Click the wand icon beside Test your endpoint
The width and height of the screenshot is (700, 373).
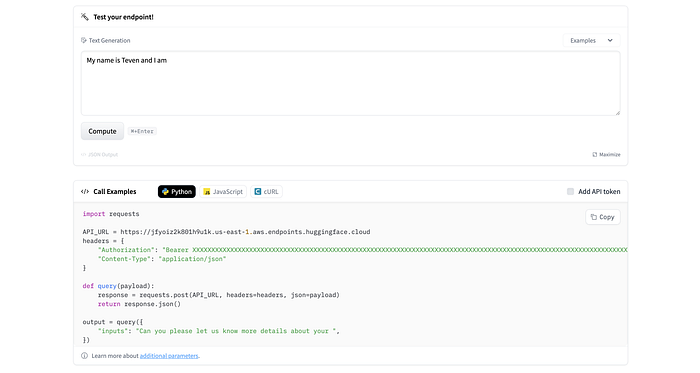point(85,17)
